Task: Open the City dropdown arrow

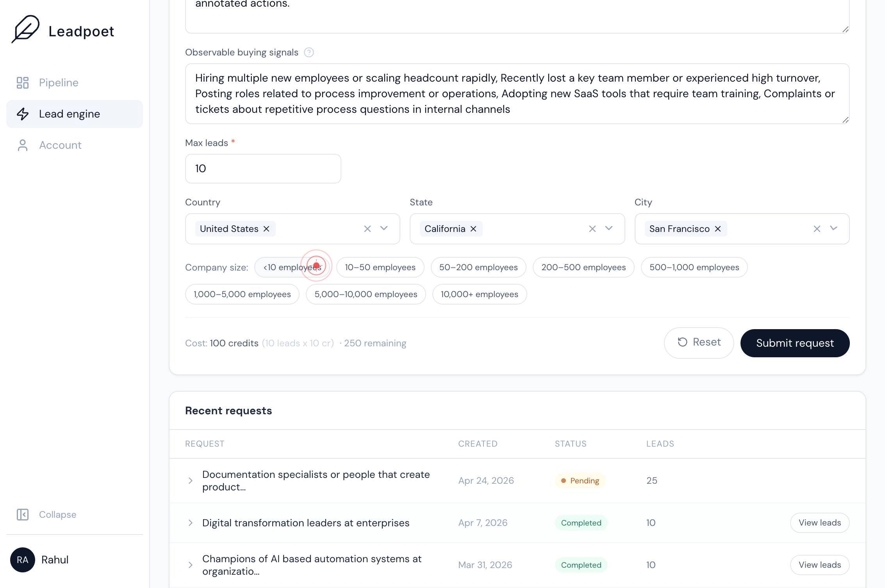Action: 833,228
